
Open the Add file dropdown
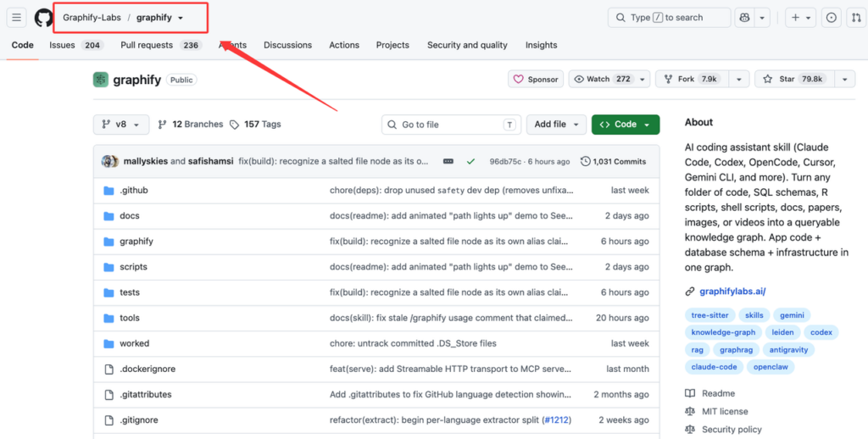coord(556,125)
